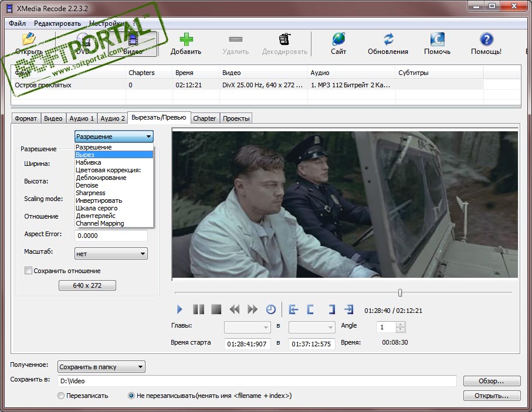Increase the Angle stepper value
The height and width of the screenshot is (412, 532).
[401, 325]
